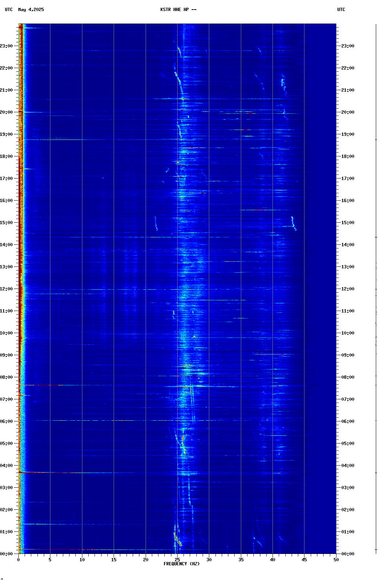The width and height of the screenshot is (392, 583).
Task: Click '17:00' on the left time axis
Action: pos(6,179)
